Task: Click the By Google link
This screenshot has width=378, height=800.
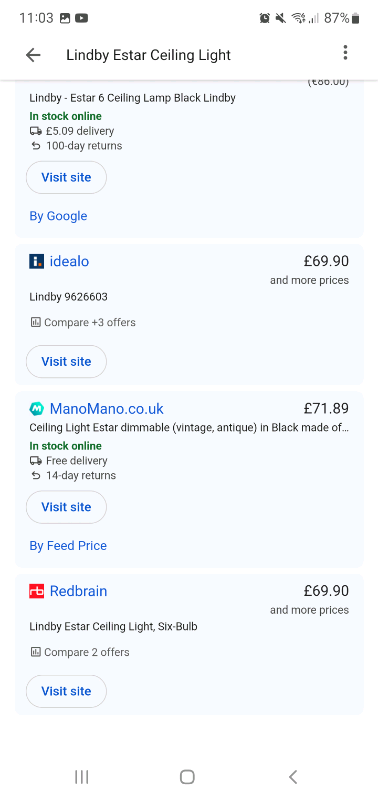Action: 58,216
